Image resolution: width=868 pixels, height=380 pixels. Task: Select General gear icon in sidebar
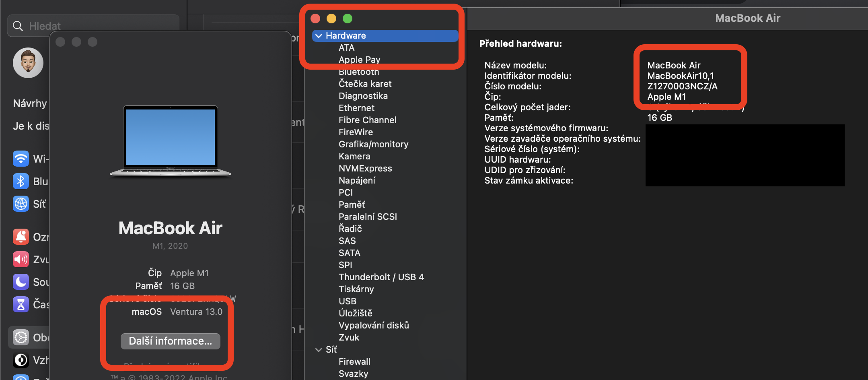tap(21, 337)
